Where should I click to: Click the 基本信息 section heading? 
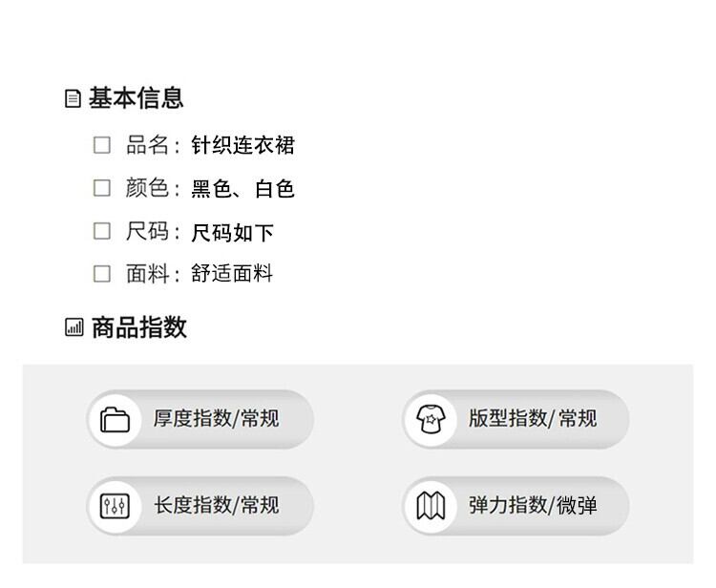click(x=137, y=98)
